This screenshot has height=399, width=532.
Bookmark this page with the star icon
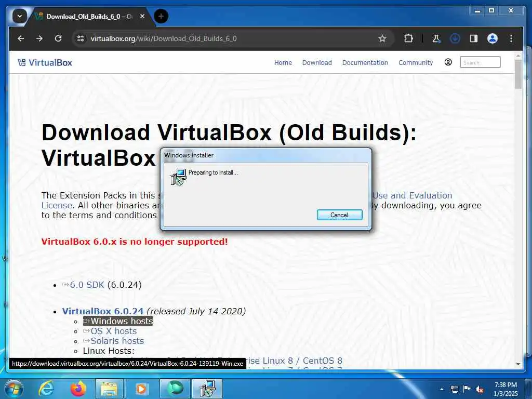click(x=382, y=38)
